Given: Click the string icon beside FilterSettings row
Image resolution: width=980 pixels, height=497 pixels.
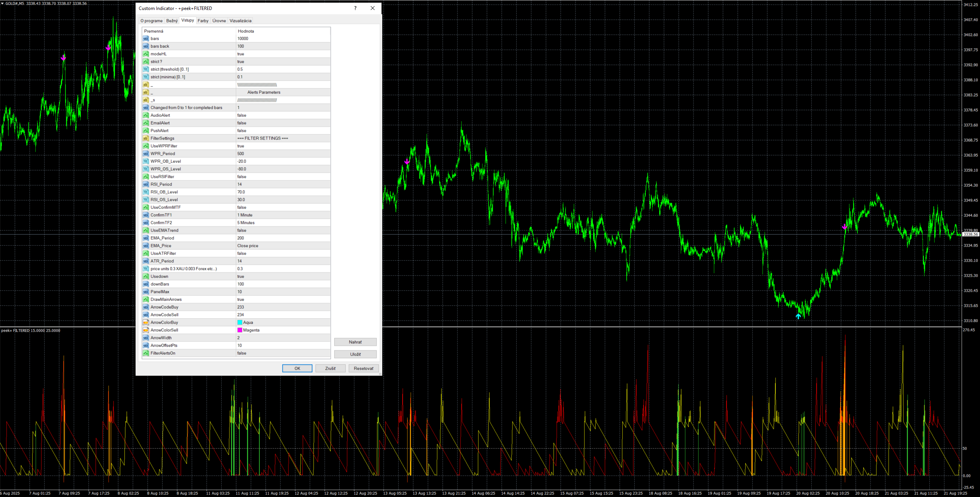Looking at the screenshot, I should click(x=146, y=138).
